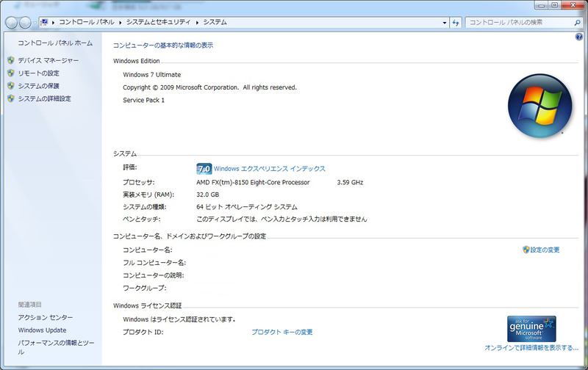Go to システムとセキュリティ in the breadcrumb
The width and height of the screenshot is (588, 370).
pos(158,22)
